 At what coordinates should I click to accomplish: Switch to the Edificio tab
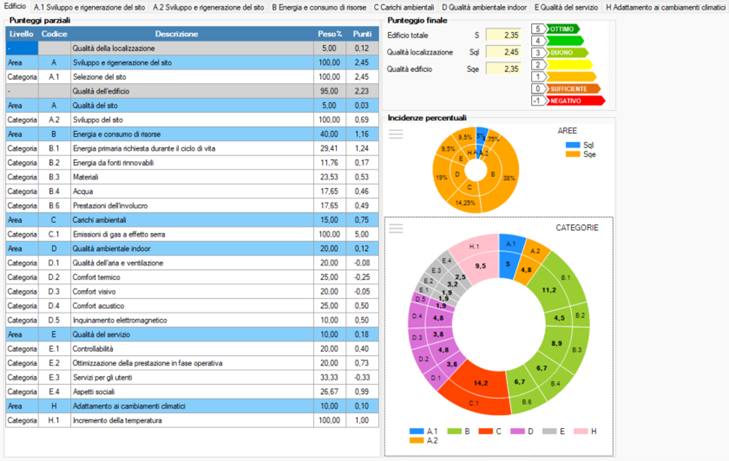coord(15,7)
